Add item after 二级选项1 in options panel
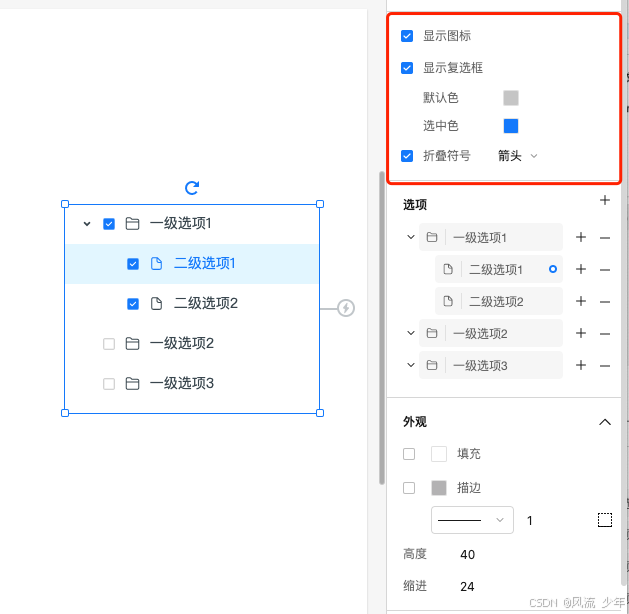Screen dimensions: 629x614 [x=581, y=269]
